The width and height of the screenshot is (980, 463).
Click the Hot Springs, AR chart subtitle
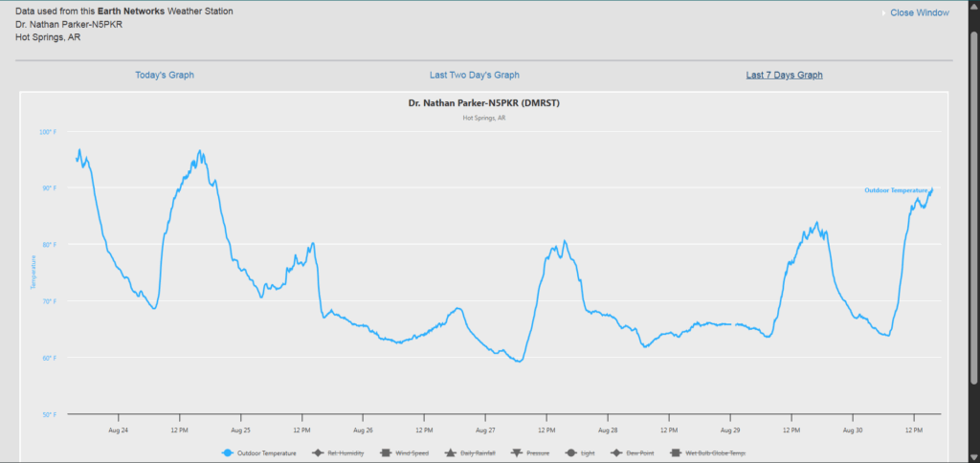483,118
